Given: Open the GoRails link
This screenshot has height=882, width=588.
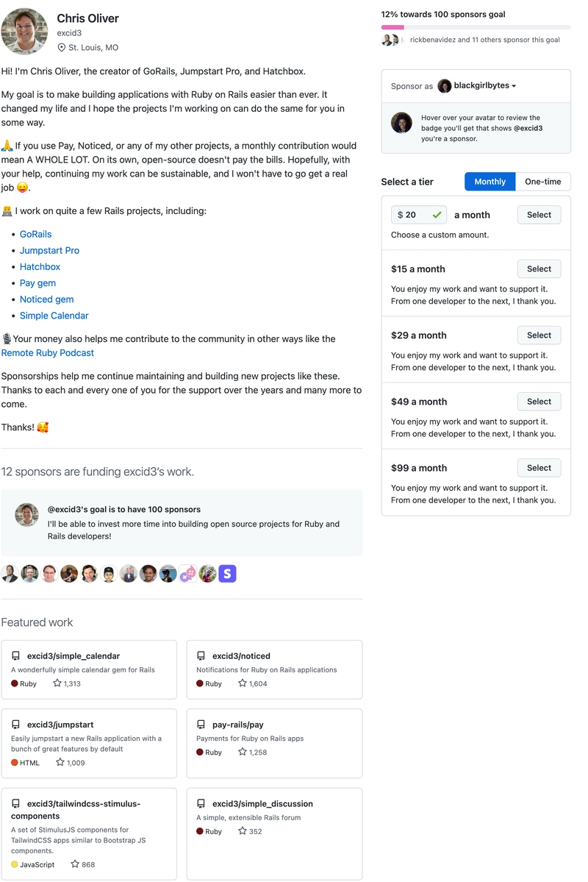Looking at the screenshot, I should [35, 234].
